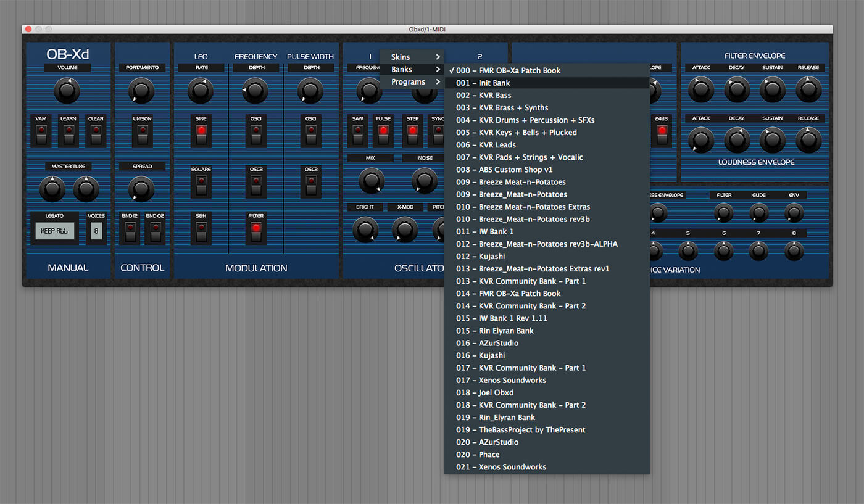
Task: Toggle the FILTER modulation destination
Action: coord(255,229)
